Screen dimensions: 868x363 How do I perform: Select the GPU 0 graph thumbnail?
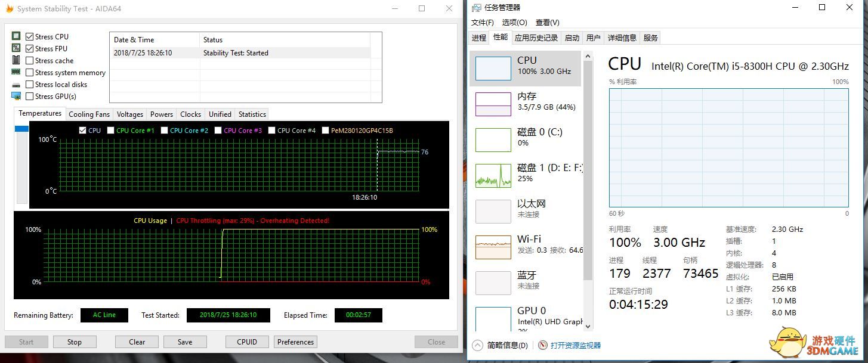pos(493,319)
